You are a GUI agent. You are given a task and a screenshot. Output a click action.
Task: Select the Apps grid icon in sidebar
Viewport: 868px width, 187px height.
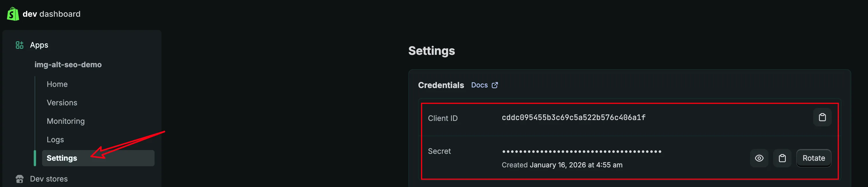[x=19, y=44]
